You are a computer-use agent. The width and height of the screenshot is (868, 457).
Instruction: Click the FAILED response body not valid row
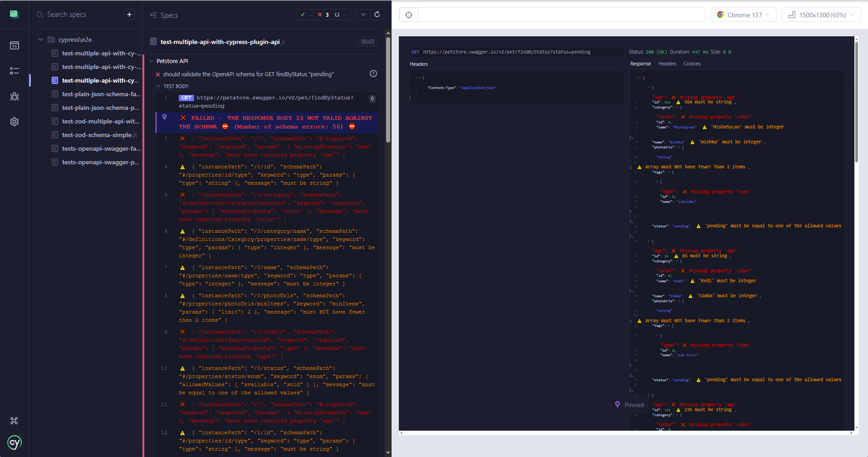pyautogui.click(x=266, y=123)
